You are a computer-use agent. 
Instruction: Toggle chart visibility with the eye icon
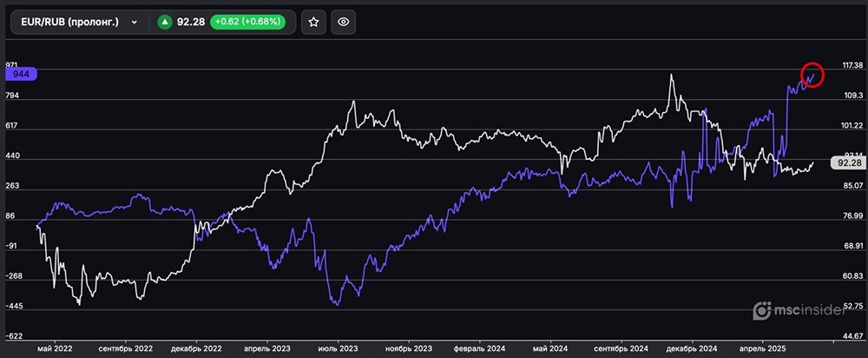(344, 23)
